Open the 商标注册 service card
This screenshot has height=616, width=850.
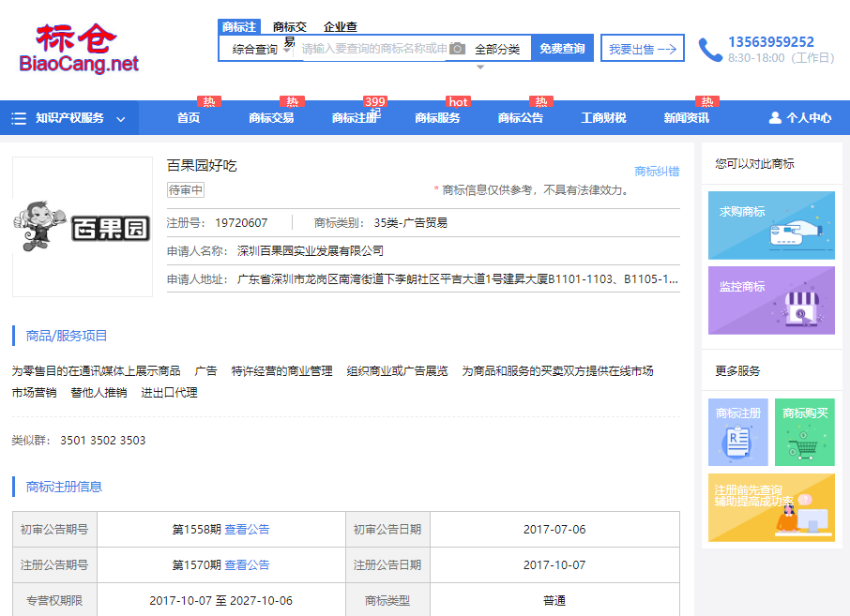coord(738,432)
